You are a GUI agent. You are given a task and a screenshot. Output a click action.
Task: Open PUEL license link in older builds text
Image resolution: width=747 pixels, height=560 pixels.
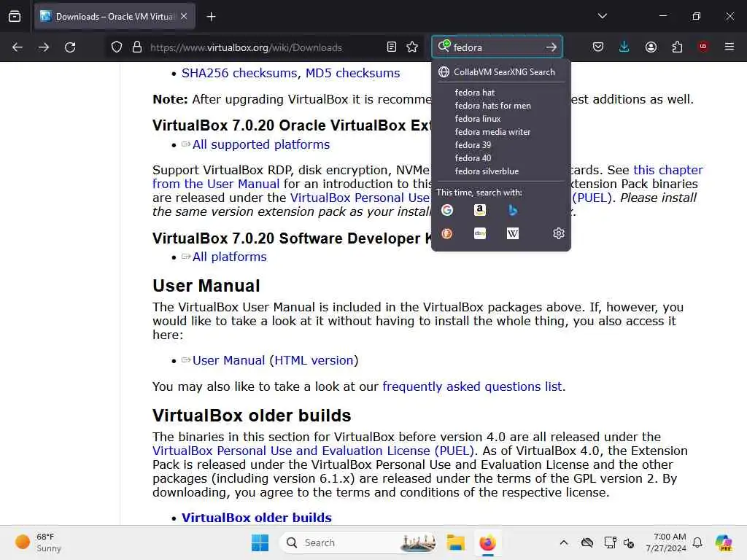tap(314, 451)
